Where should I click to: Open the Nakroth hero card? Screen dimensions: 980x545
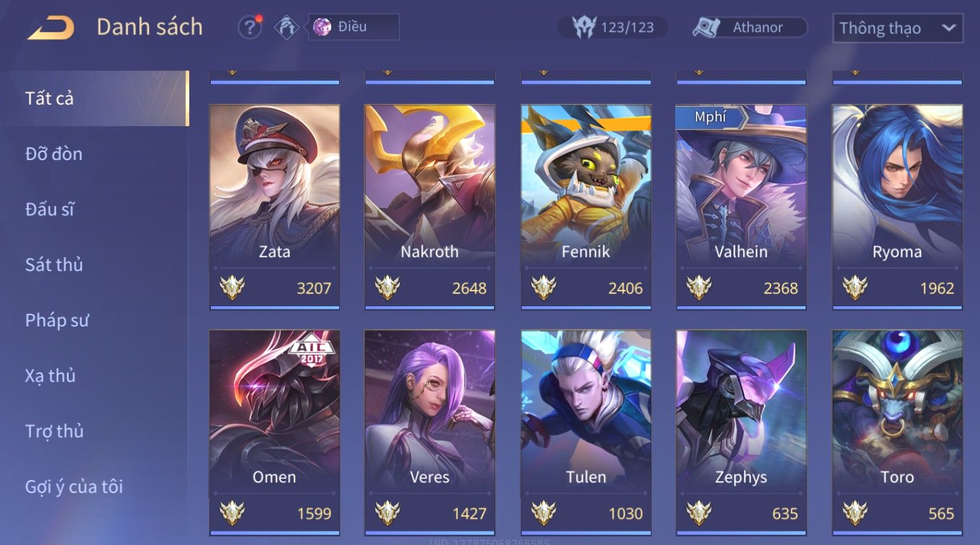[429, 207]
